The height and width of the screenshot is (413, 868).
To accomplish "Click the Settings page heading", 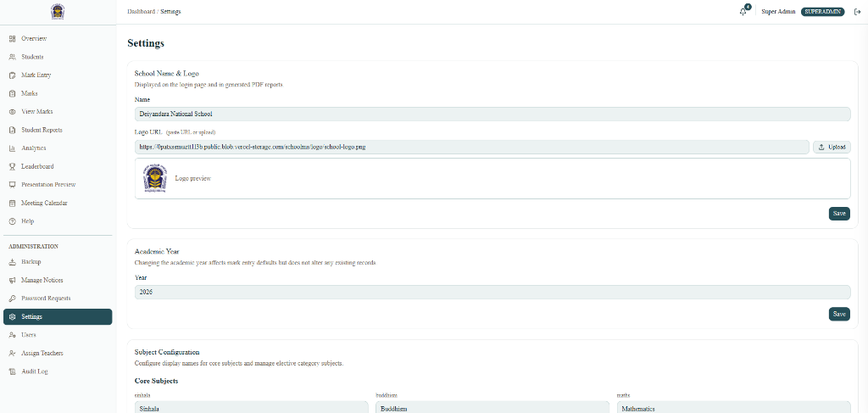I will pos(146,43).
